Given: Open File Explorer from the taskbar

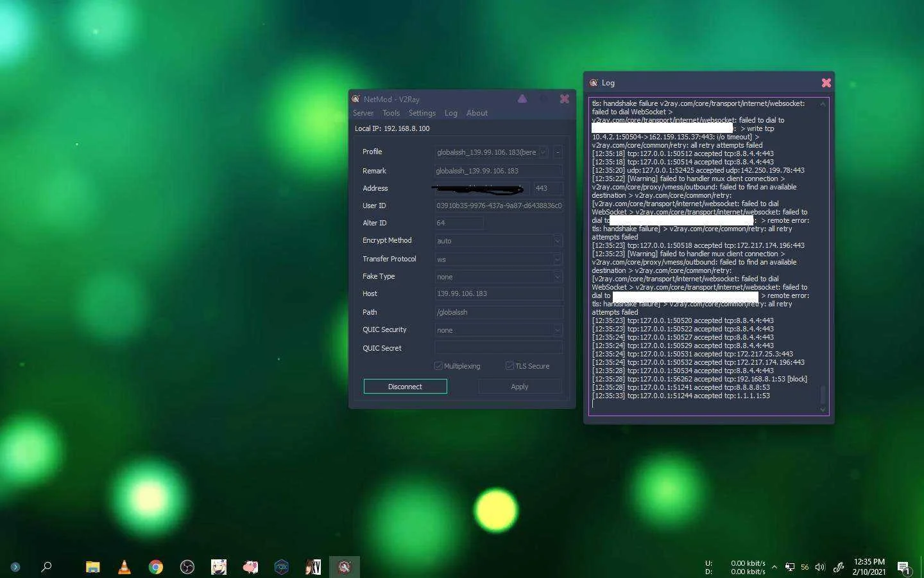Looking at the screenshot, I should [93, 567].
